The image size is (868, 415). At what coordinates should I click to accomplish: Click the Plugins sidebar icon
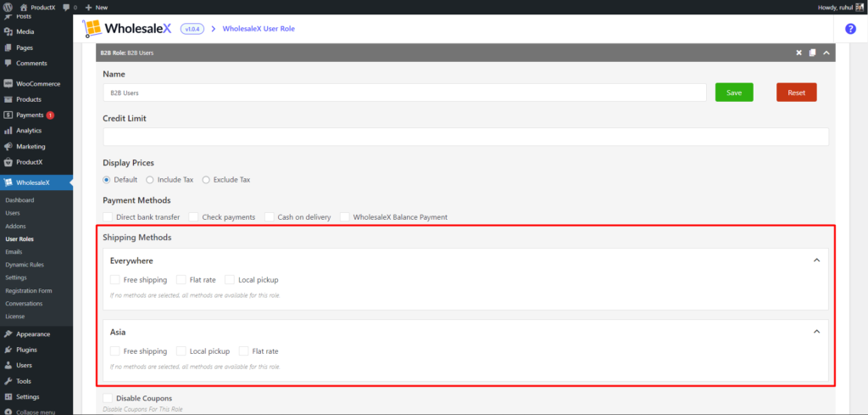pyautogui.click(x=8, y=350)
